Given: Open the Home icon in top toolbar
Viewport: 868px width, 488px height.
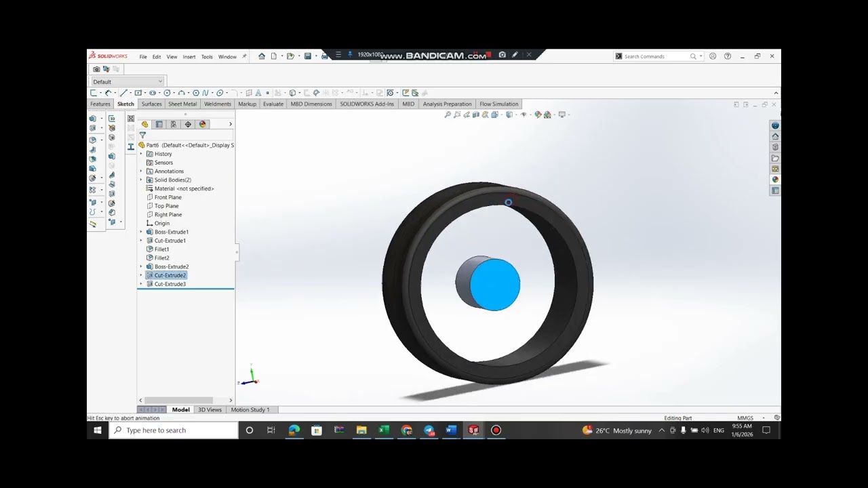Looking at the screenshot, I should tap(262, 56).
